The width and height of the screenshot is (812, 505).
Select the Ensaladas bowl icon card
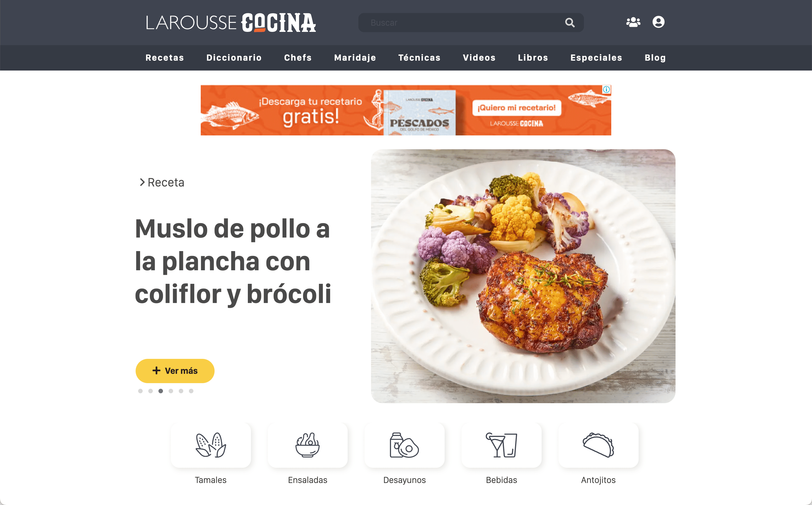(307, 445)
